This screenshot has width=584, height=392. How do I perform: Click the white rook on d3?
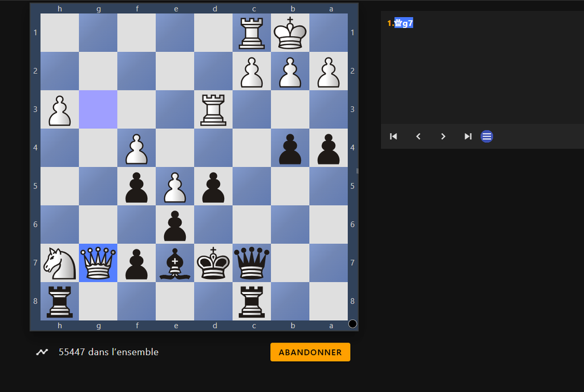pyautogui.click(x=213, y=109)
